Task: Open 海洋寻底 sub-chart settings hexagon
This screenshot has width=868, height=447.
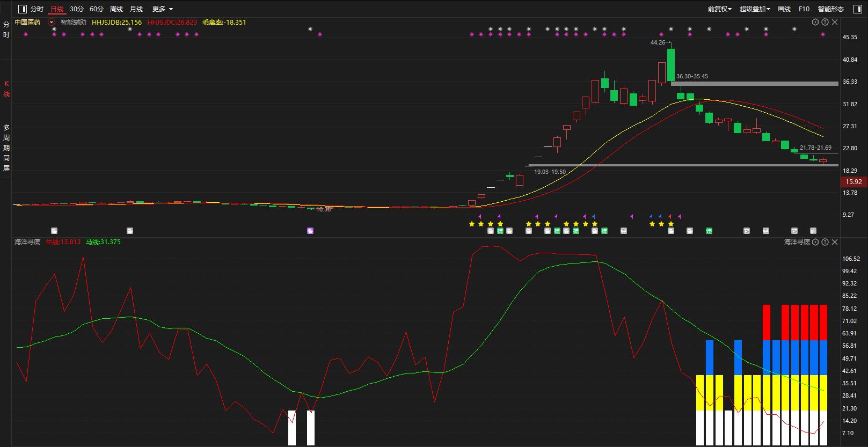Action: [x=815, y=242]
